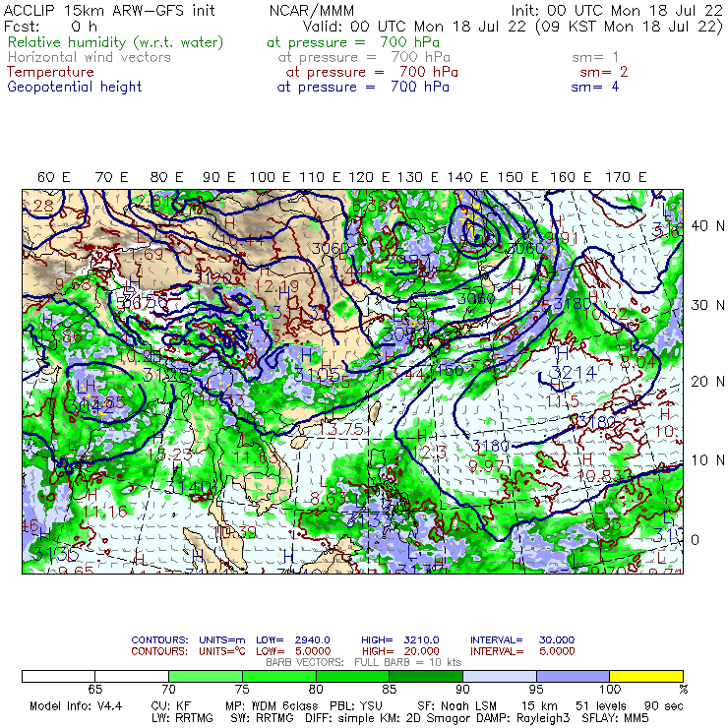The image size is (728, 728).
Task: Click 'Horizontal wind vectors' legend label
Action: coord(90,57)
